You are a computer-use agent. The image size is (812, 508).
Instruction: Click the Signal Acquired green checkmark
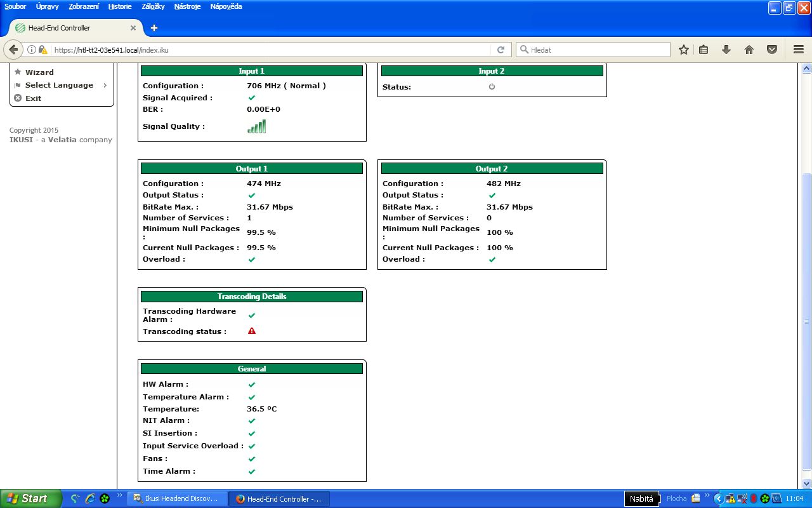coord(252,98)
